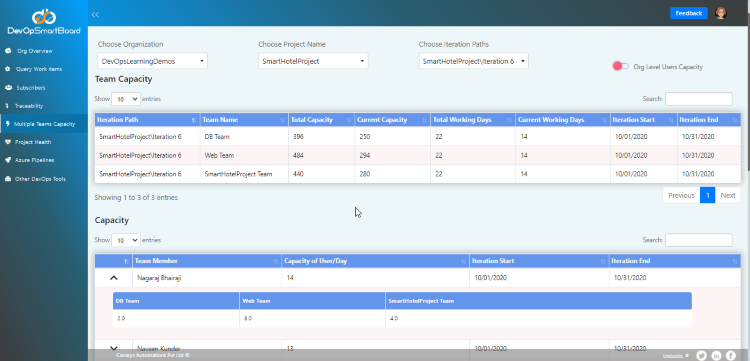Open the user avatar profile menu
Viewport: 750px width, 361px height.
click(720, 13)
